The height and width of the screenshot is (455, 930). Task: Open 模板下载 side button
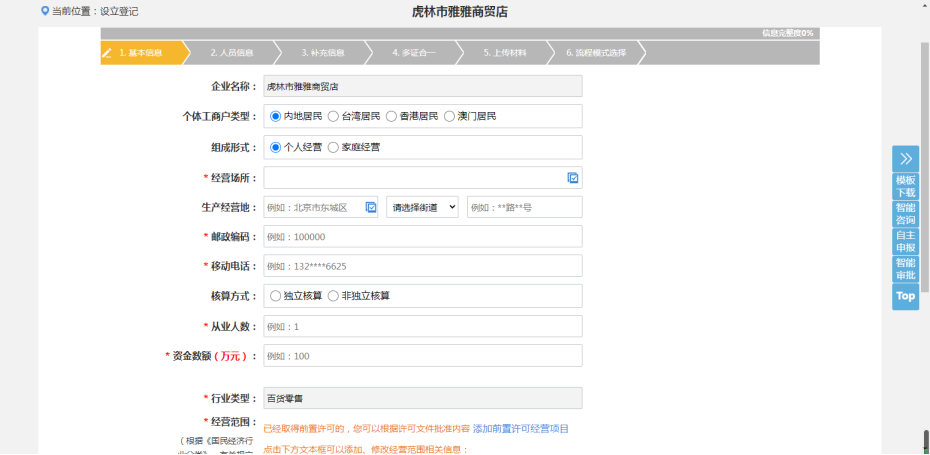(x=906, y=186)
